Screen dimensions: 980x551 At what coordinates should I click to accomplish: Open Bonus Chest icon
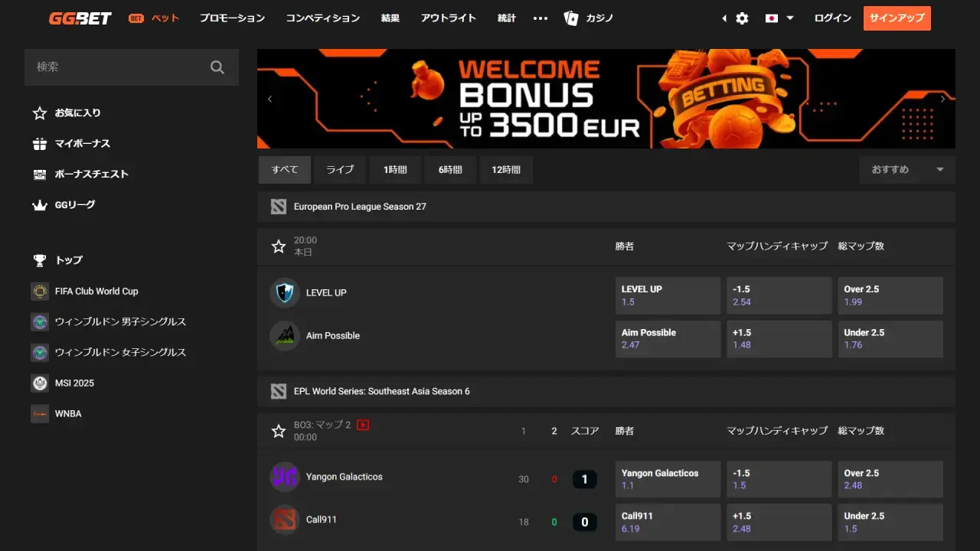40,174
